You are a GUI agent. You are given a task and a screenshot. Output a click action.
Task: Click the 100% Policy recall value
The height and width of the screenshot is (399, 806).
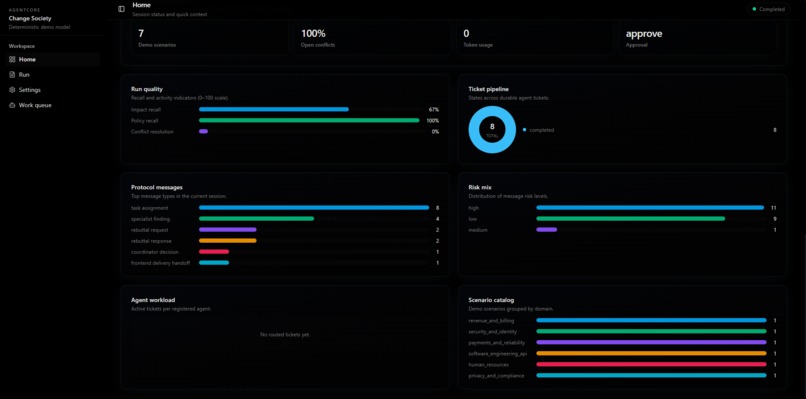tap(433, 120)
